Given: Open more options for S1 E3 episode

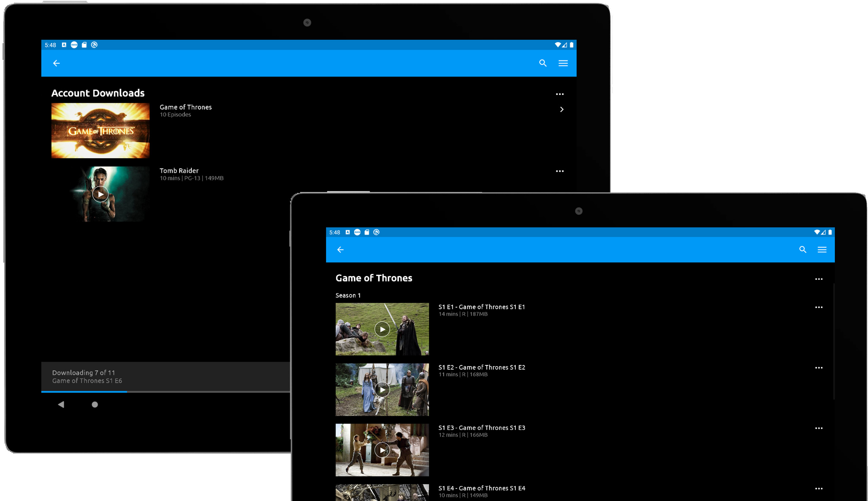Looking at the screenshot, I should click(x=819, y=429).
